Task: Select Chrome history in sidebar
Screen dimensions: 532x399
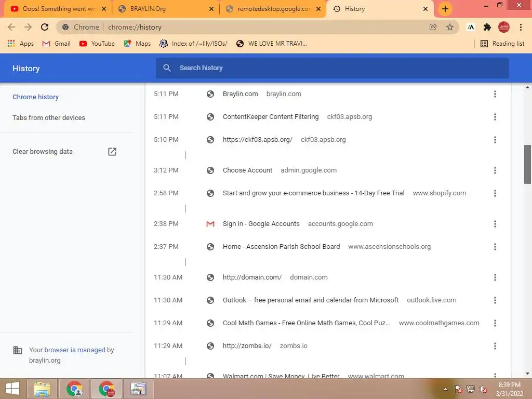Action: tap(36, 97)
